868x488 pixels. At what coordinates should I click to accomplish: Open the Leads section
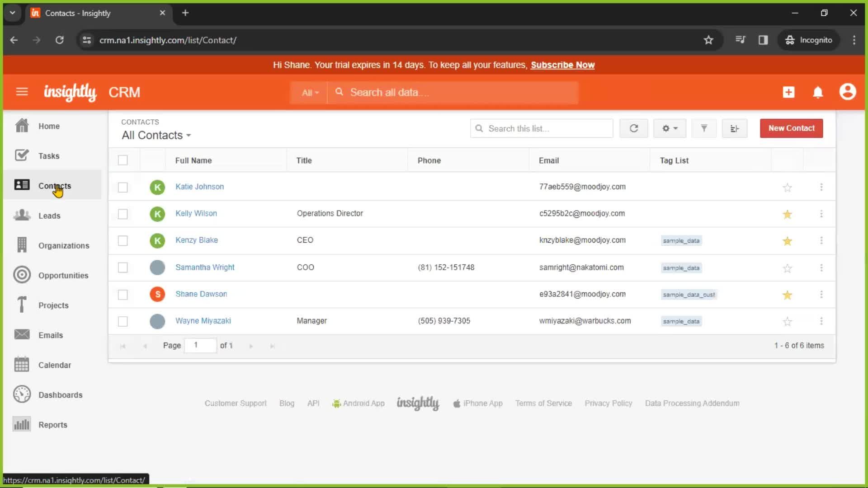[49, 216]
